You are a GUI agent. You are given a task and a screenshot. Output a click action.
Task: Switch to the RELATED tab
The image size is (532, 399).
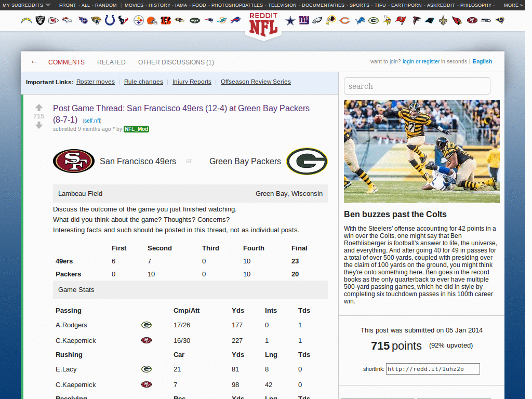point(111,62)
